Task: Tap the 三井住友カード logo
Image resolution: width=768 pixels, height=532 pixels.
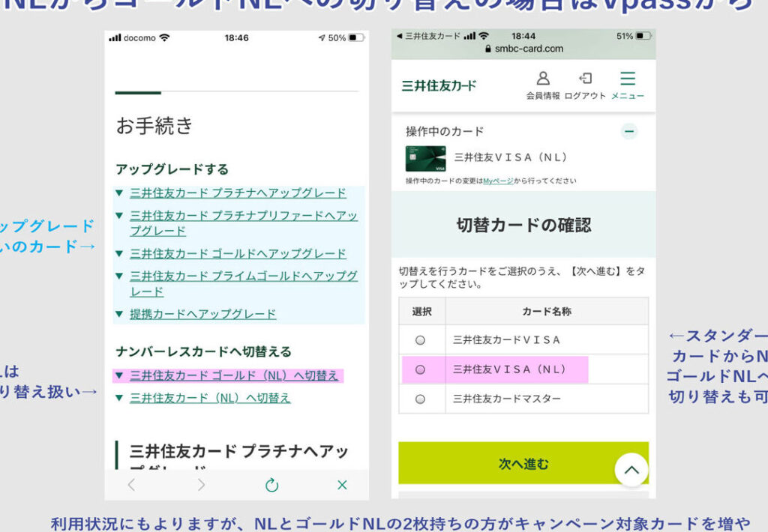Action: (439, 85)
